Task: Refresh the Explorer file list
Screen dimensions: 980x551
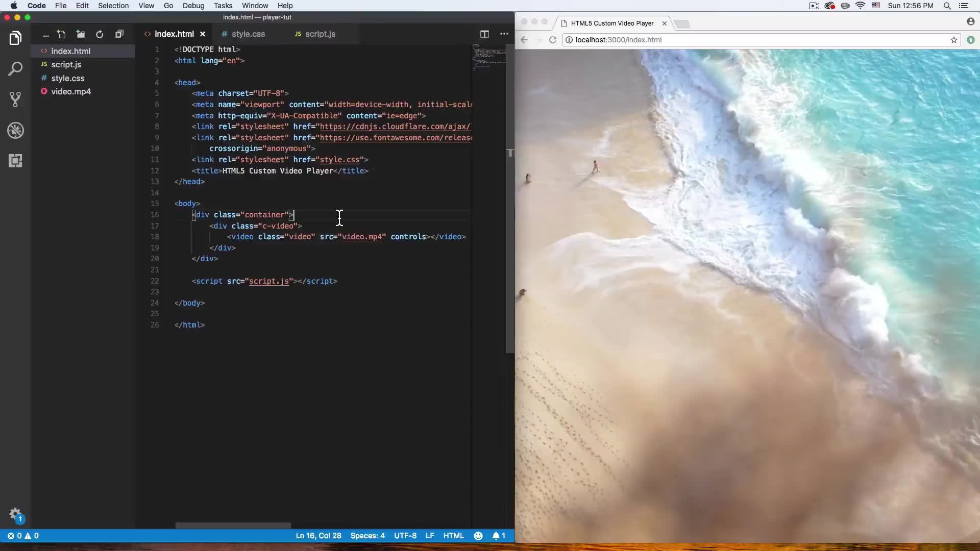Action: pyautogui.click(x=100, y=34)
